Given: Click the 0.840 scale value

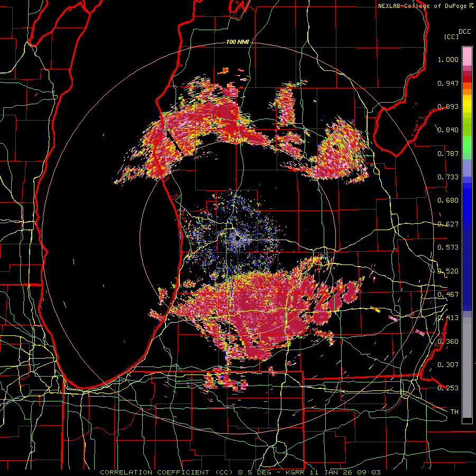Looking at the screenshot, I should tap(448, 130).
